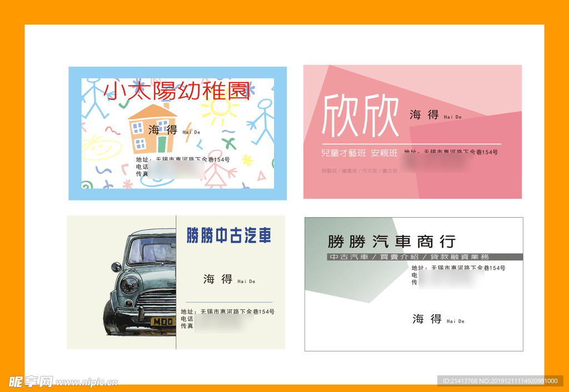Click the car's round headlight
569x392 pixels.
click(x=129, y=285)
